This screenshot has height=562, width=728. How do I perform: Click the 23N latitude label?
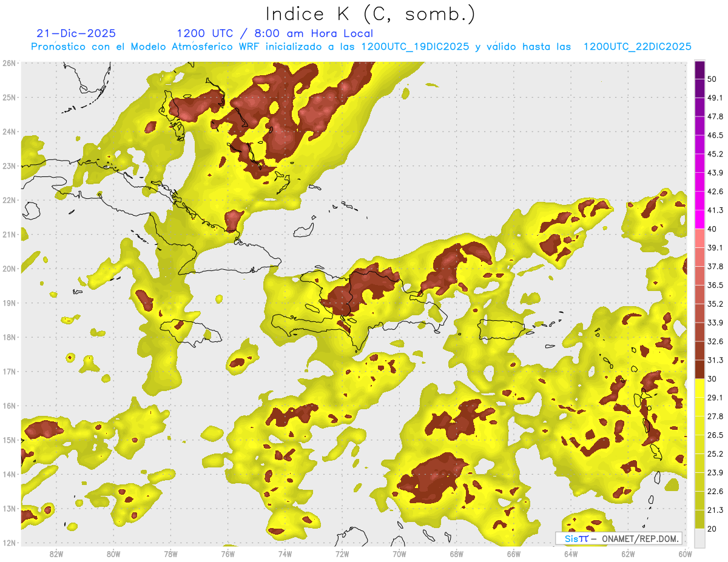[x=8, y=166]
